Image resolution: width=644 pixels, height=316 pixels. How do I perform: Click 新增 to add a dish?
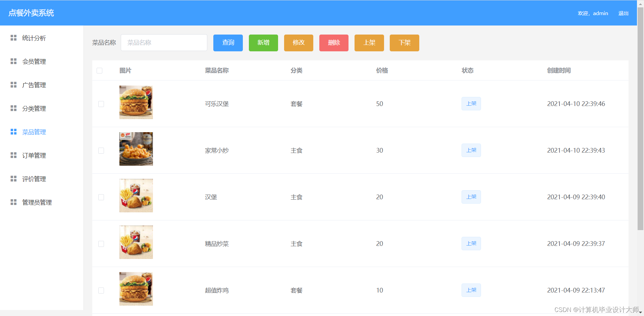pyautogui.click(x=263, y=43)
